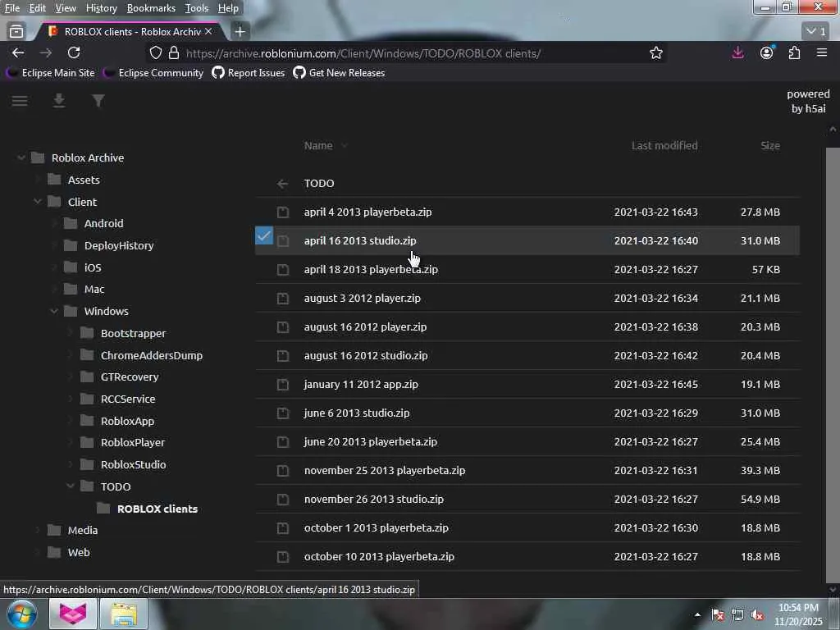
Task: Select the RobloxPlayer tree folder
Action: (x=133, y=442)
